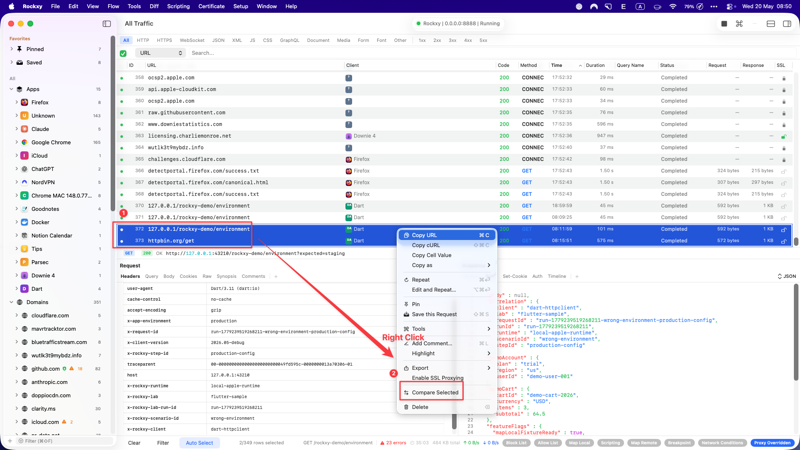Toggle the green filter enable checkbox
The width and height of the screenshot is (800, 450).
tap(123, 53)
